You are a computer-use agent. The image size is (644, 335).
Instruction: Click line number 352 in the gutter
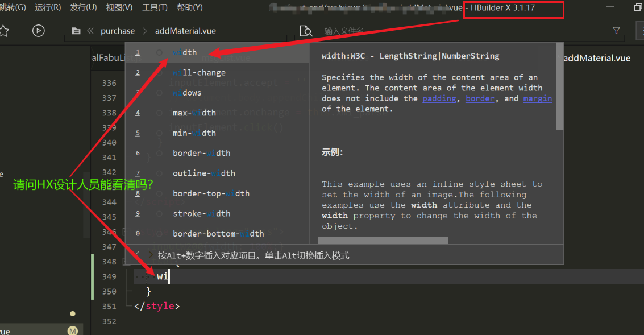pyautogui.click(x=109, y=321)
